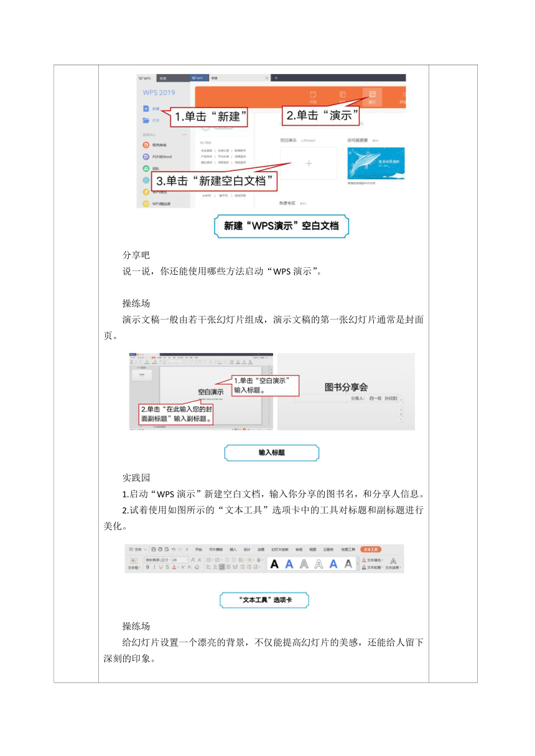535x756 pixels.
Task: Switch to the 开始 ribbon tab
Action: 198,550
